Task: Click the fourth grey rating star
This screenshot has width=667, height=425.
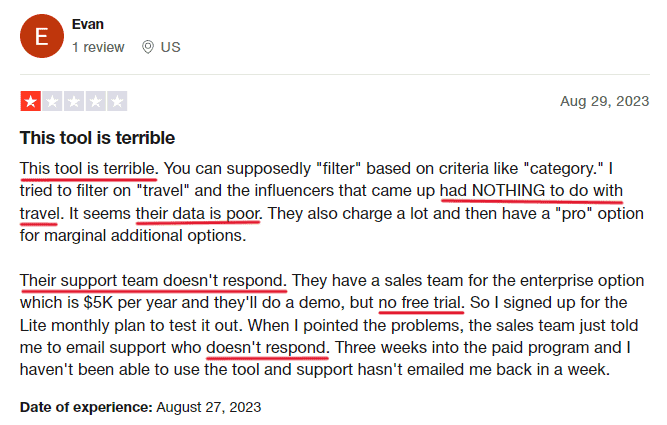Action: pyautogui.click(x=96, y=101)
